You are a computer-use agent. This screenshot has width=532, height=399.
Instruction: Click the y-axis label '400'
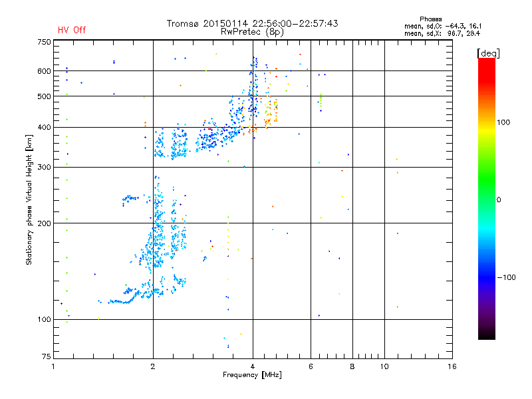pos(44,127)
